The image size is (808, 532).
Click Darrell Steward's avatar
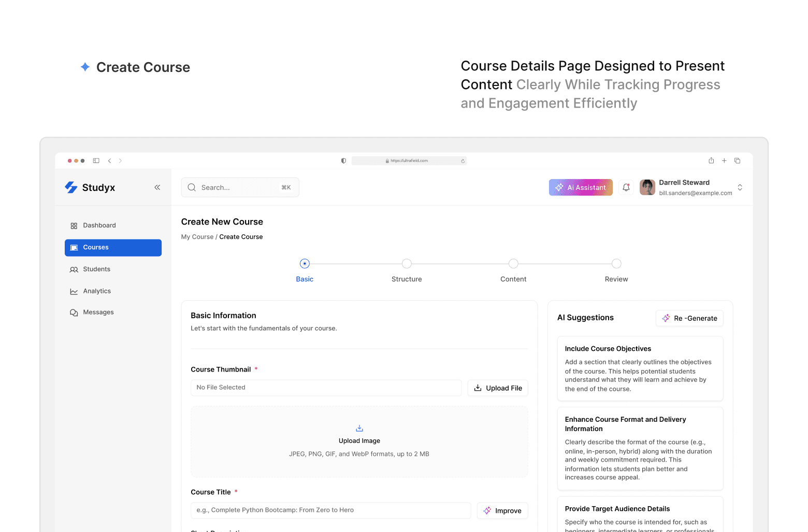647,187
